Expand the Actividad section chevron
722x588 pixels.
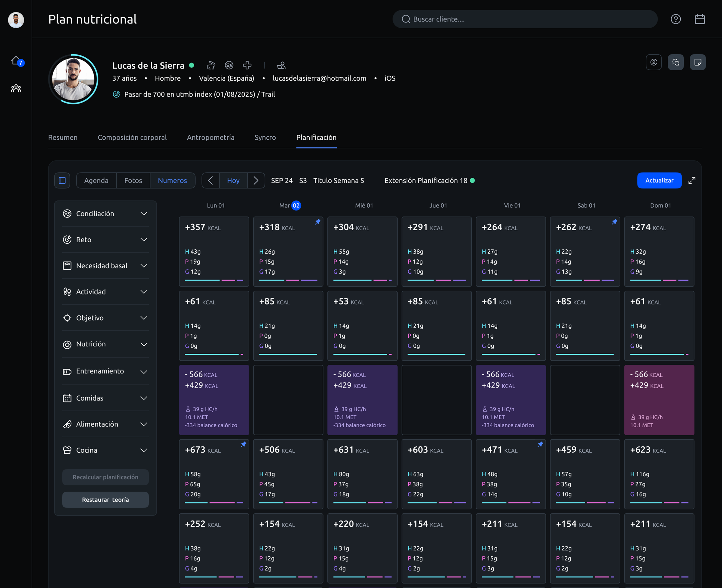[144, 292]
